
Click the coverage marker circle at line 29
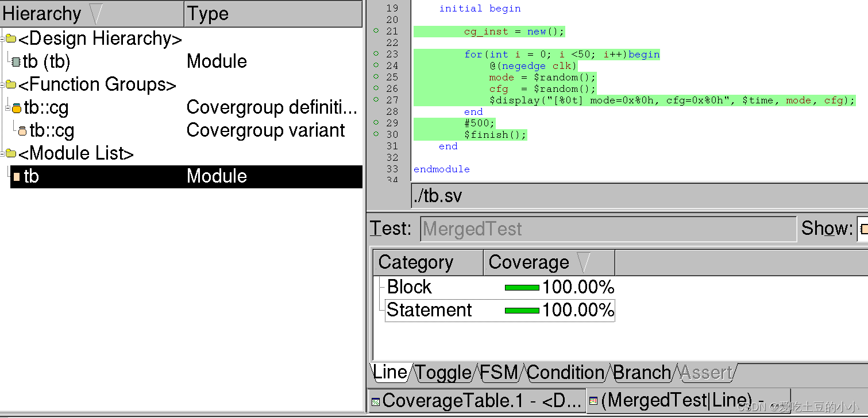[376, 122]
